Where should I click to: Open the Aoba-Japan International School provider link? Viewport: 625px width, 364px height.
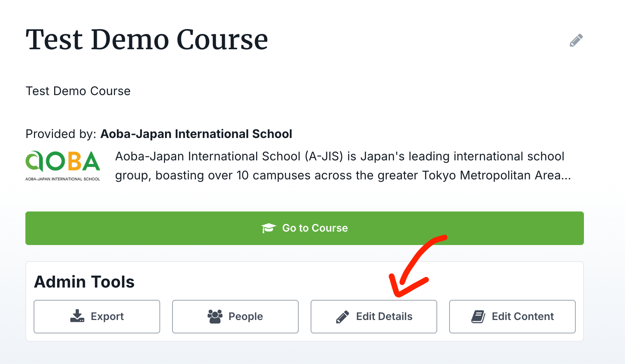tap(196, 134)
